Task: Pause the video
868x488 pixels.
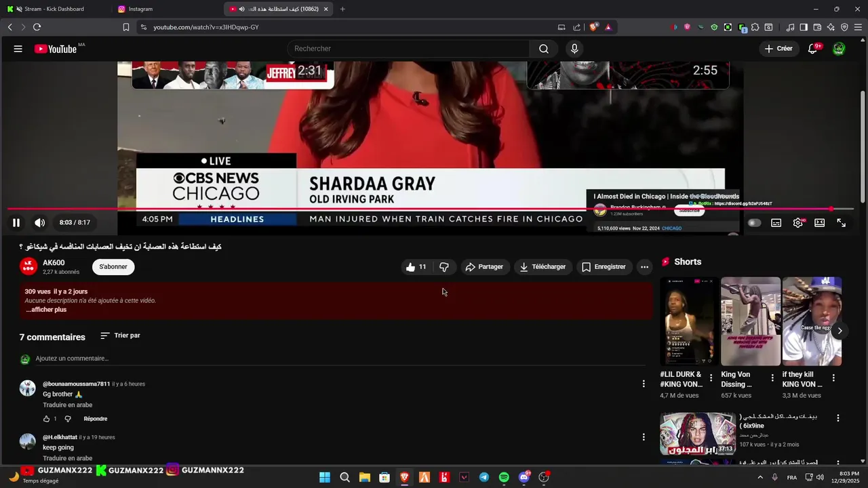Action: 16,222
